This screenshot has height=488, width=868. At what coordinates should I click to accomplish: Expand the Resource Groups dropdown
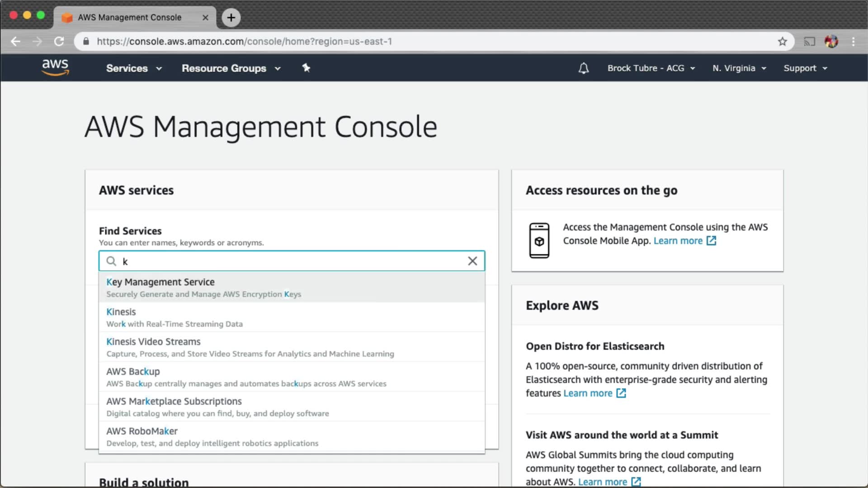tap(231, 68)
